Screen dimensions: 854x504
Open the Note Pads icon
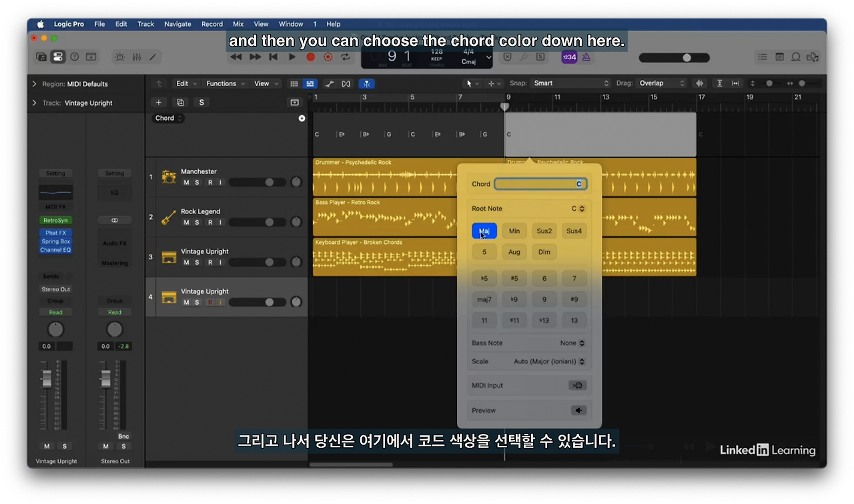click(x=779, y=57)
